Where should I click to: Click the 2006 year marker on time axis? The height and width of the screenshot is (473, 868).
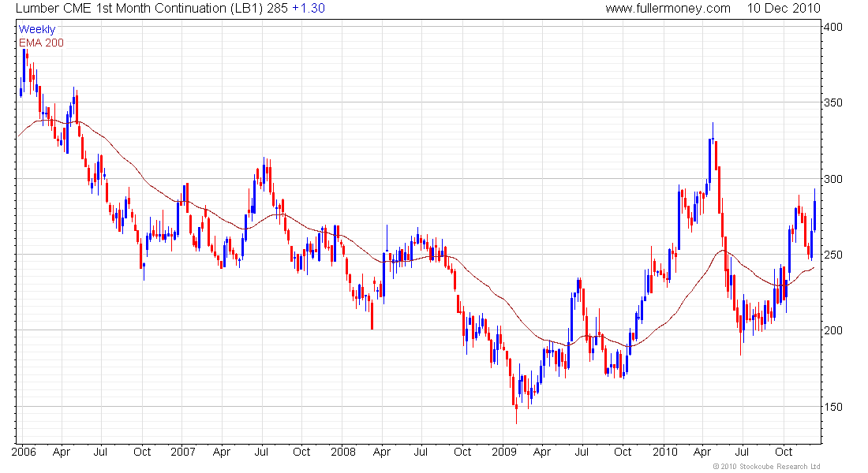coord(22,452)
